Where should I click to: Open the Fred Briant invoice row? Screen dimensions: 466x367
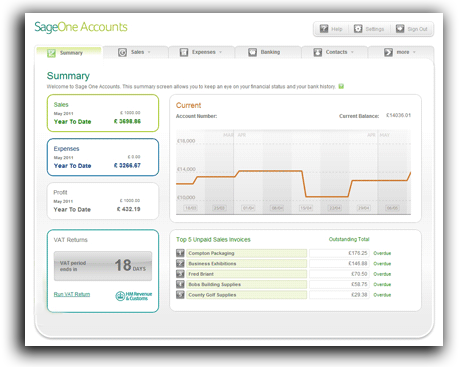(x=247, y=274)
